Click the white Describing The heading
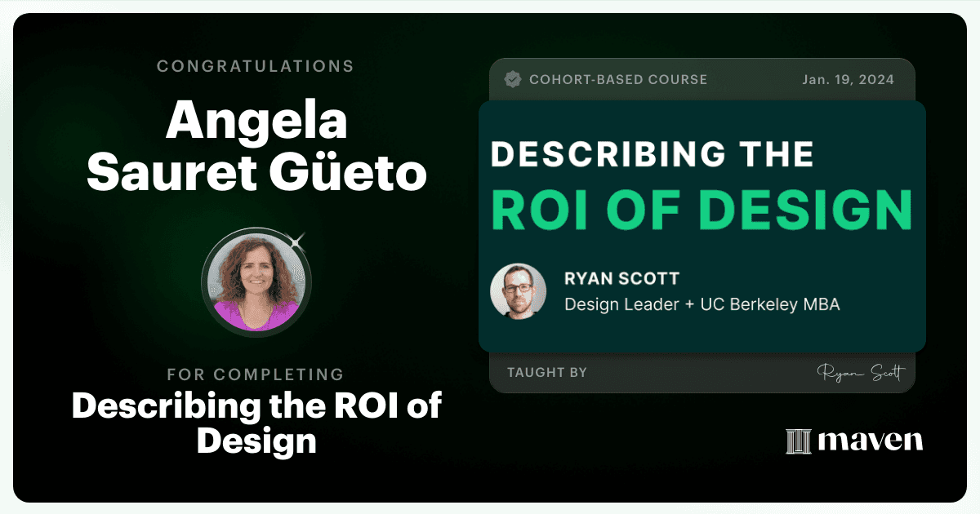This screenshot has height=514, width=980. [x=652, y=154]
